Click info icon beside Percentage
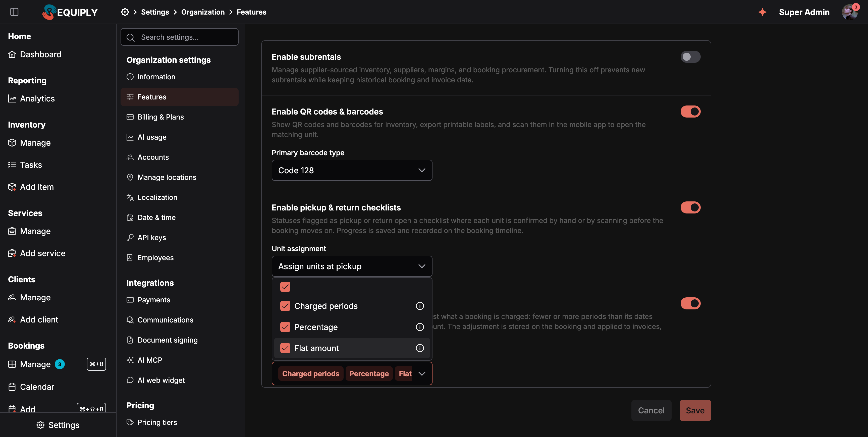868x437 pixels. point(419,327)
